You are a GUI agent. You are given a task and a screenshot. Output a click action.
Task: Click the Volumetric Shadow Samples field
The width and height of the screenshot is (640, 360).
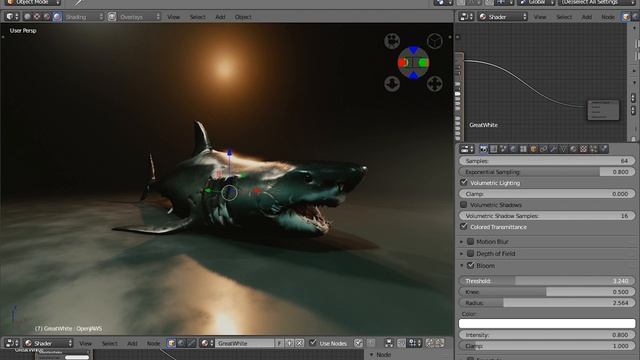(x=547, y=216)
